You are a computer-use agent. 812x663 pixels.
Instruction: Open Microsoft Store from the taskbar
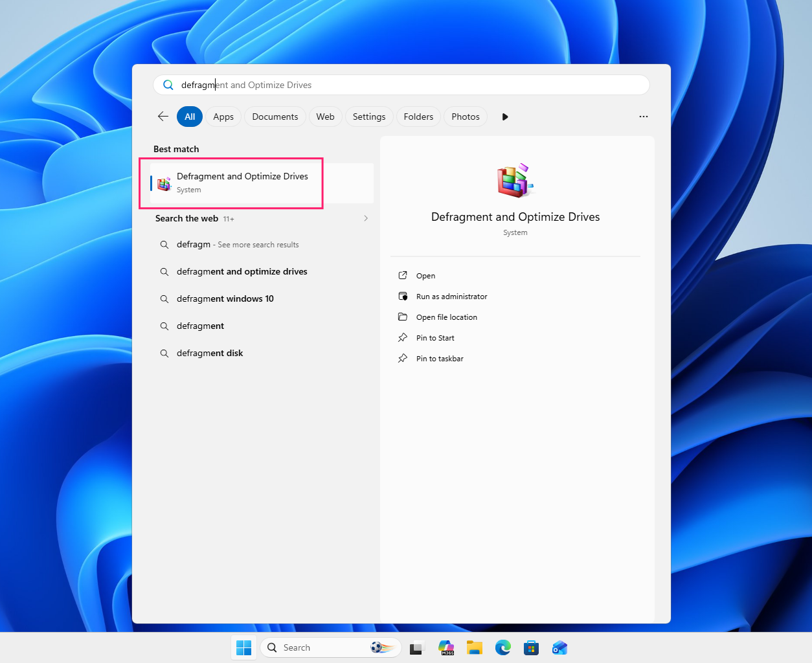[x=532, y=647]
